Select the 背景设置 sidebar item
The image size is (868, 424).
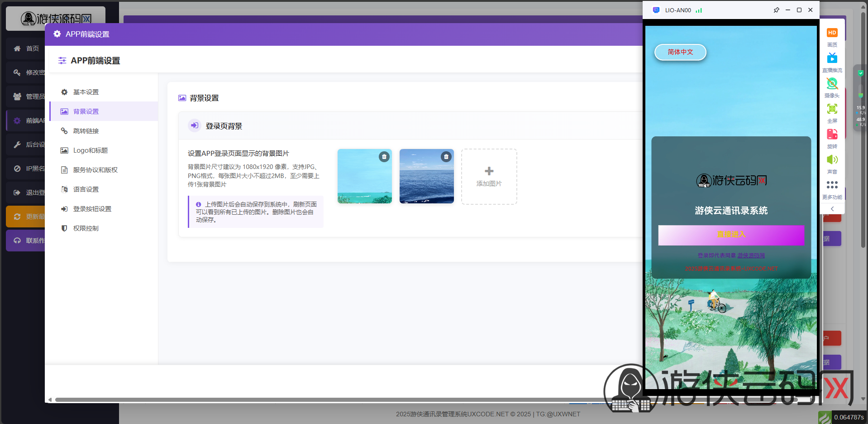point(104,111)
